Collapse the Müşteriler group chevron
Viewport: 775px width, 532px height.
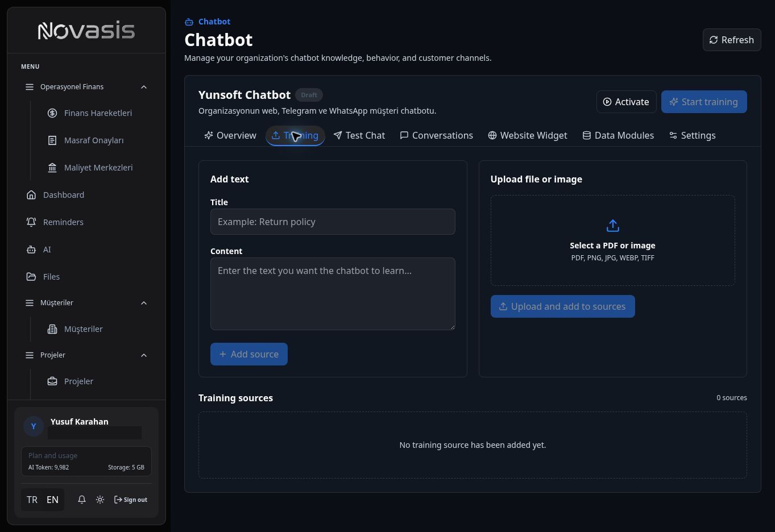[x=144, y=303]
